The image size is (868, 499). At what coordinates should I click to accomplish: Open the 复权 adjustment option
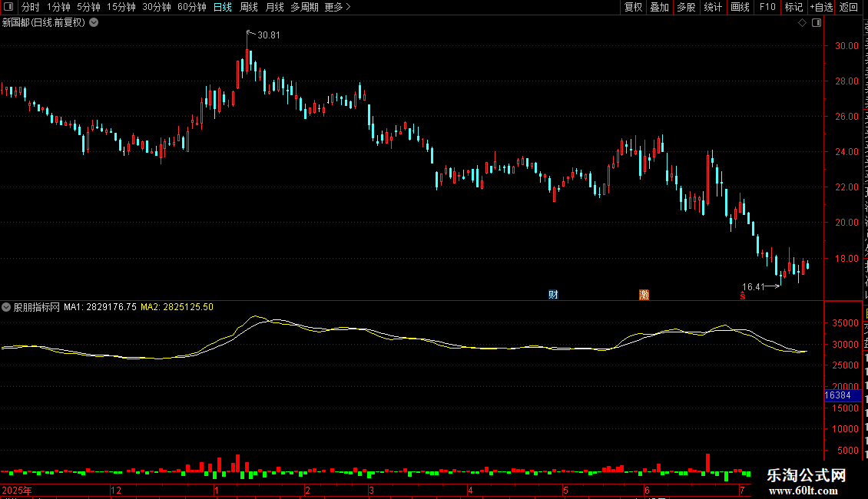pyautogui.click(x=633, y=7)
